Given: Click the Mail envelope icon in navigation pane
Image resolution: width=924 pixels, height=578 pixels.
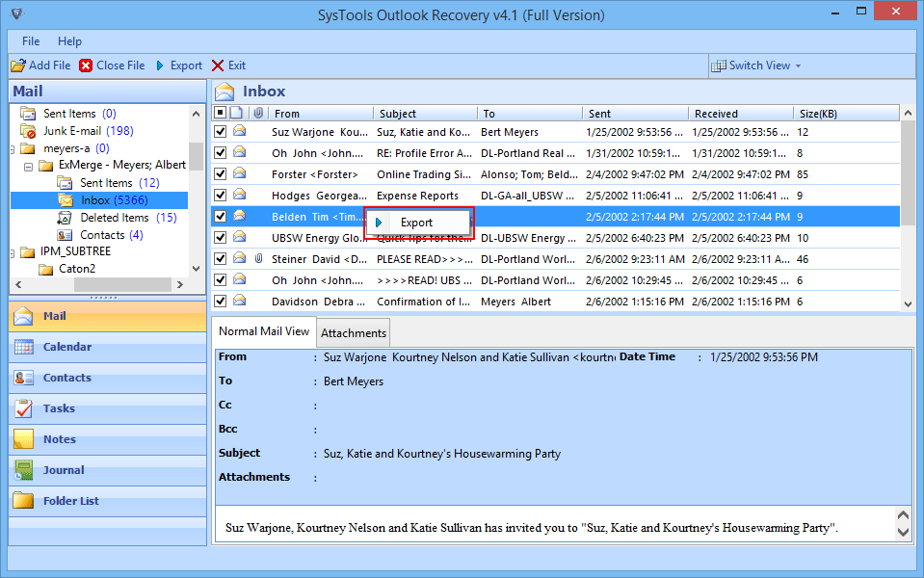Looking at the screenshot, I should point(23,316).
